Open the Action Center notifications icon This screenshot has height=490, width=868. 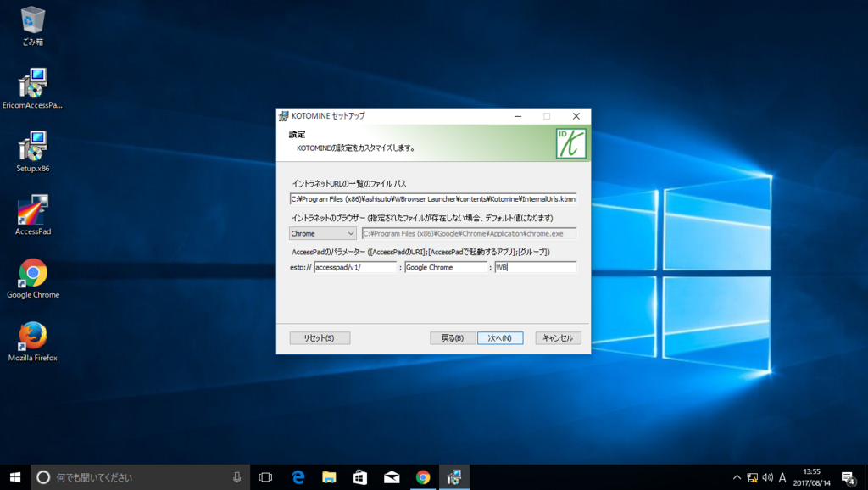pyautogui.click(x=848, y=477)
